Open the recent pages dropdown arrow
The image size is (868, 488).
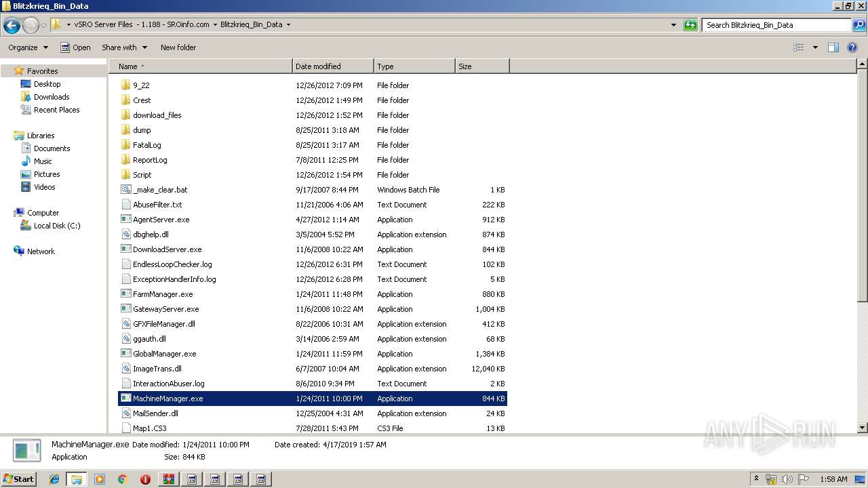(44, 26)
